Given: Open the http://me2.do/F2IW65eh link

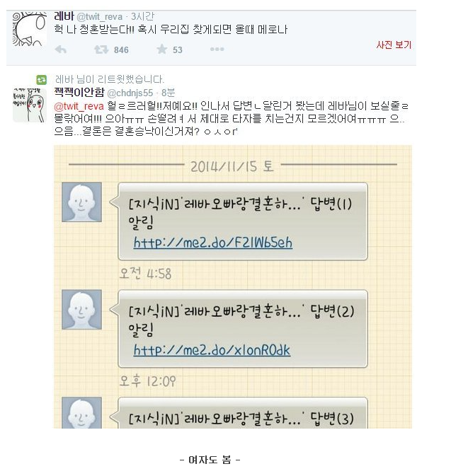Looking at the screenshot, I should point(213,243).
